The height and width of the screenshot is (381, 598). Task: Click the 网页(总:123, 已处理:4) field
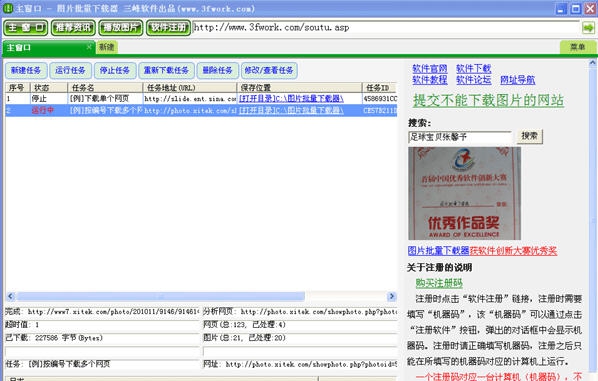(x=300, y=325)
